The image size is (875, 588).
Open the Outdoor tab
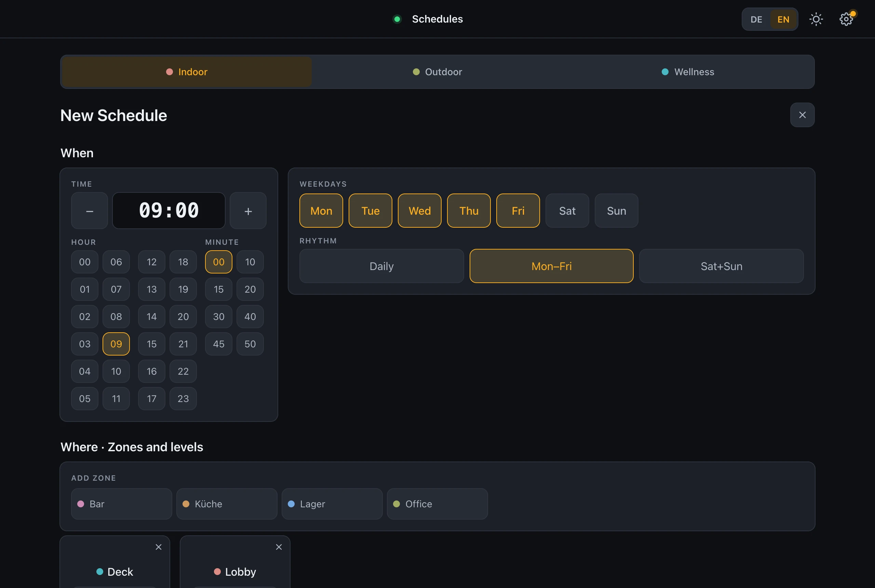(437, 72)
